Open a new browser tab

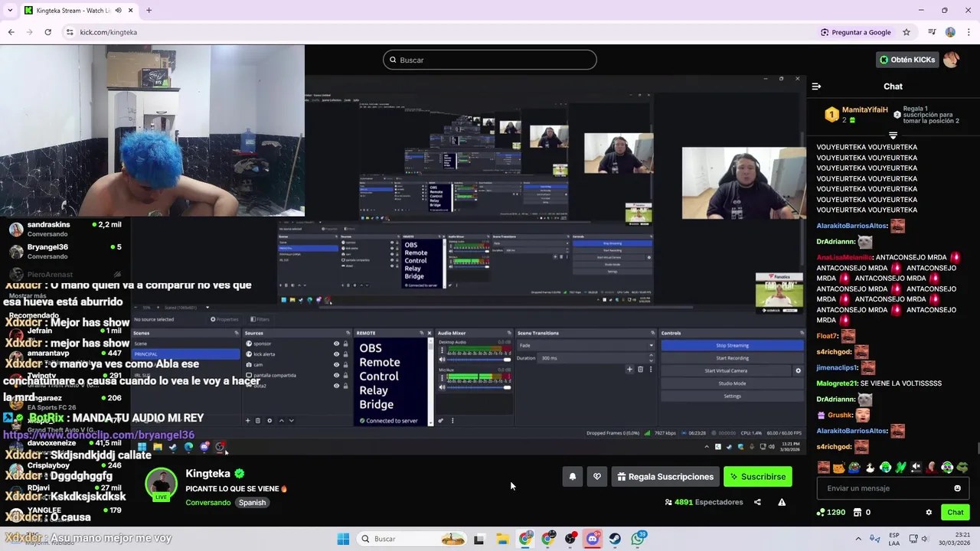(149, 11)
